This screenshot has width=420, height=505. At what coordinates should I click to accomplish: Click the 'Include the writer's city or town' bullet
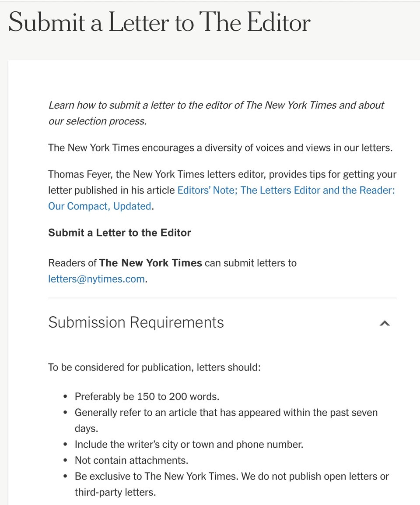click(189, 445)
